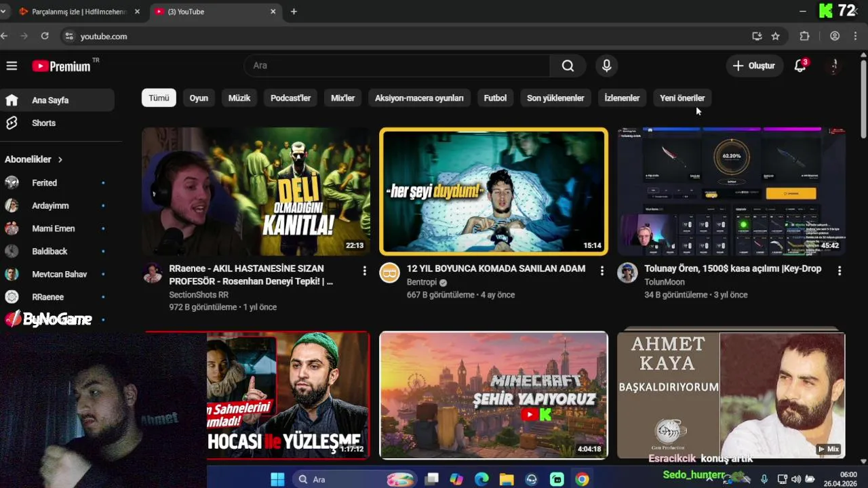Select the Podcast'ler filter chip

(x=290, y=98)
